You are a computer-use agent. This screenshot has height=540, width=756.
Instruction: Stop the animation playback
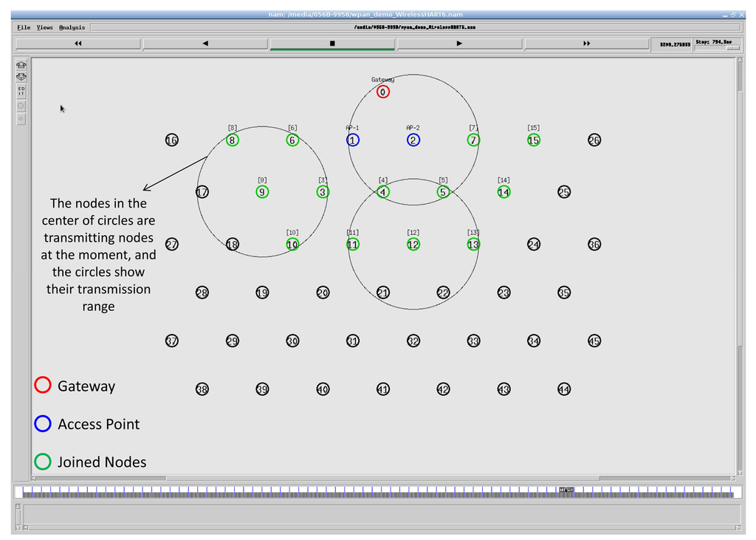[332, 44]
